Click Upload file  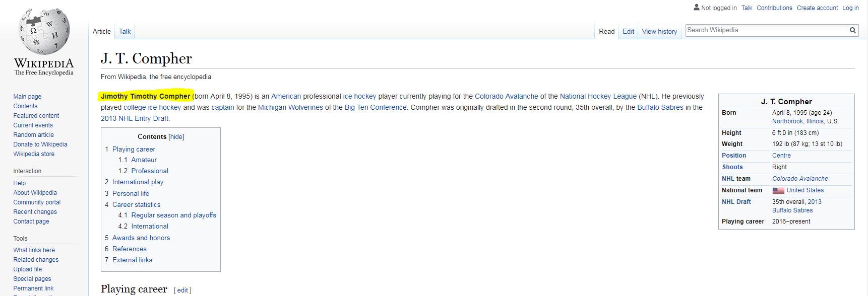point(27,269)
